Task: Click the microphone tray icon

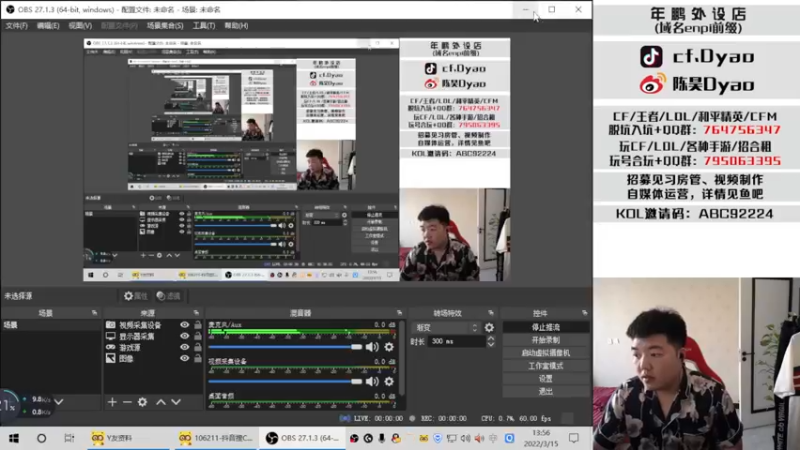Action: [x=381, y=438]
